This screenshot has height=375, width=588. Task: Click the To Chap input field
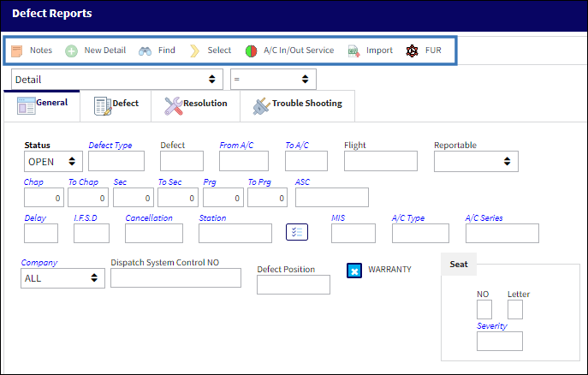pos(88,197)
